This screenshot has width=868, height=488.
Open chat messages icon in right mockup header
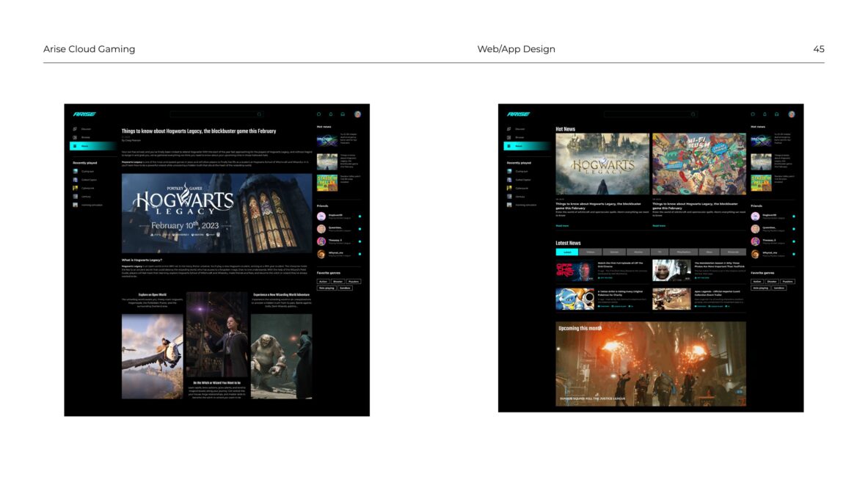pyautogui.click(x=753, y=114)
